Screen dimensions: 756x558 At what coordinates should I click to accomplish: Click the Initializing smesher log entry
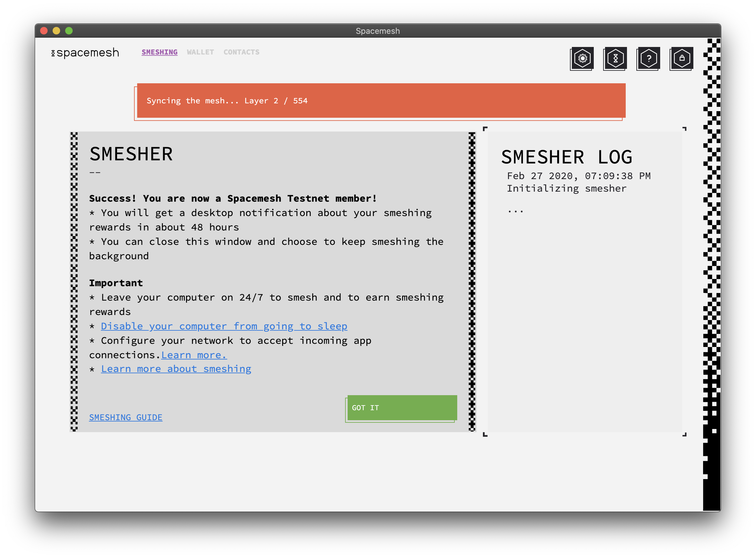click(x=567, y=188)
